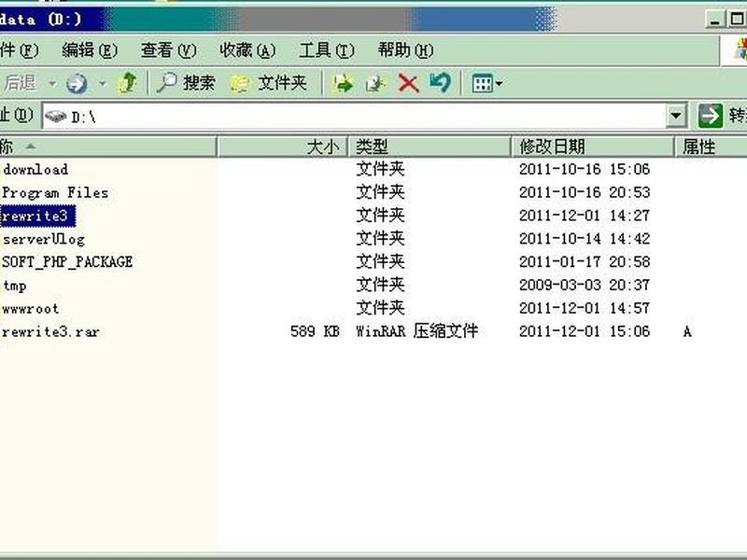Click the Move To folder icon
Viewport: 747px width, 560px height.
(x=343, y=84)
